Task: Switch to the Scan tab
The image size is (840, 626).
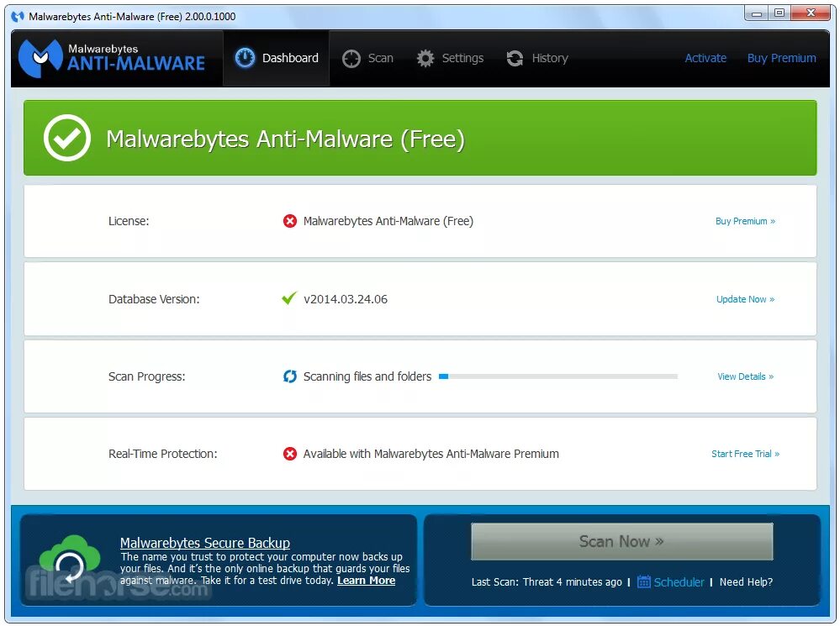Action: point(367,58)
